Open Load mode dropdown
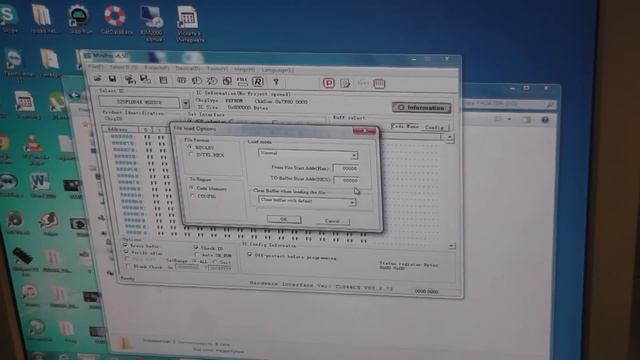Screen dimensions: 640x360 [354, 156]
